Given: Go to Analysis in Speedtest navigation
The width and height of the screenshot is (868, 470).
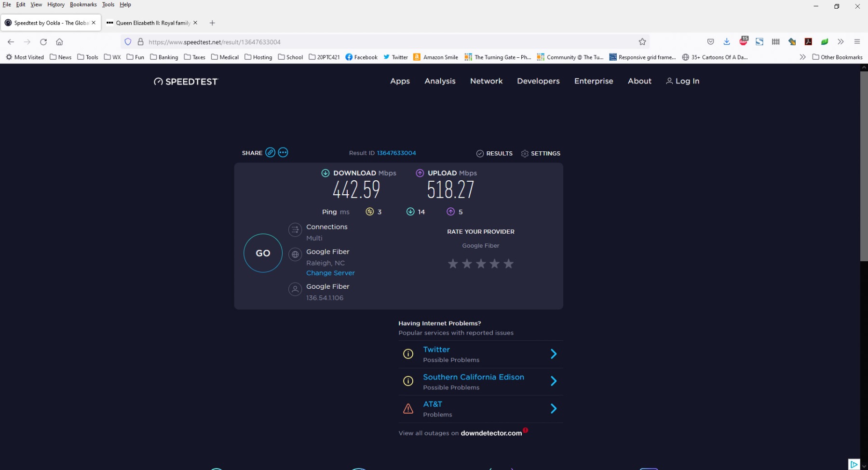Looking at the screenshot, I should 440,81.
